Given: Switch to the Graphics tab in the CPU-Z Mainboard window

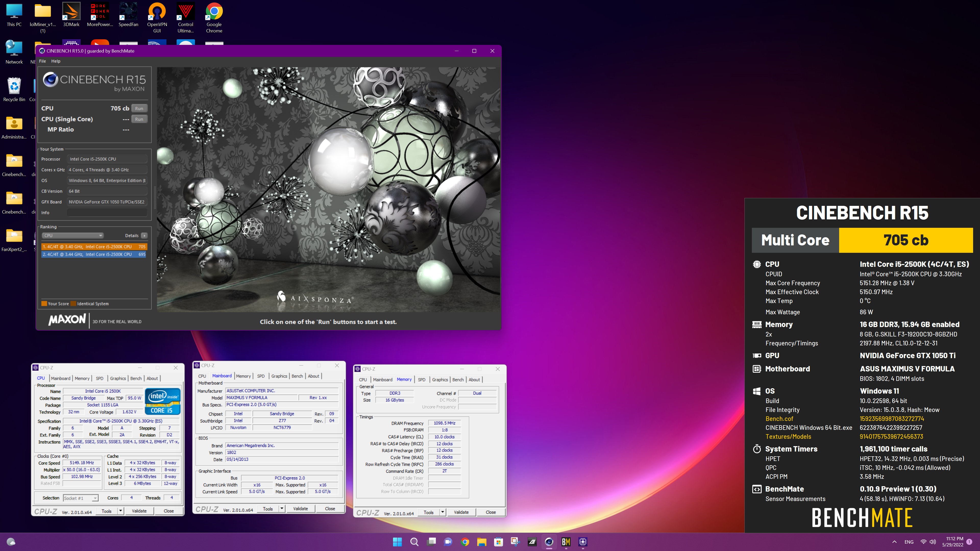Looking at the screenshot, I should point(279,376).
